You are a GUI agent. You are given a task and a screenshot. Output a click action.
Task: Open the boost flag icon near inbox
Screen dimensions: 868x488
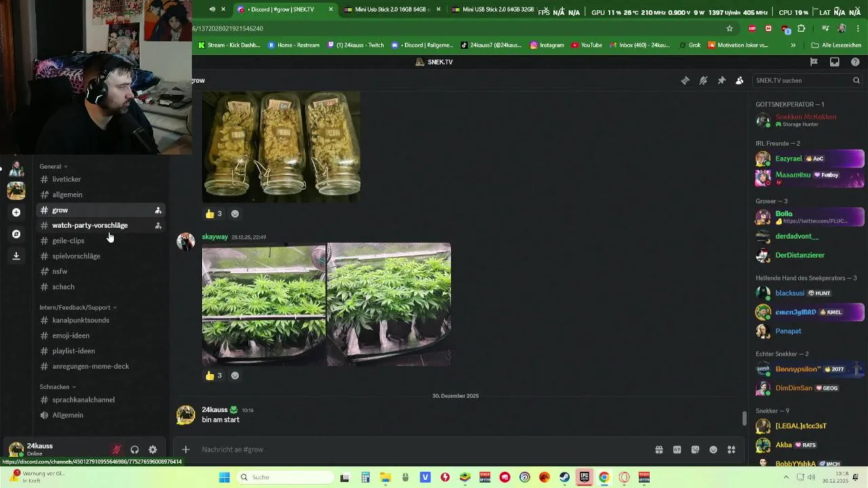(814, 62)
